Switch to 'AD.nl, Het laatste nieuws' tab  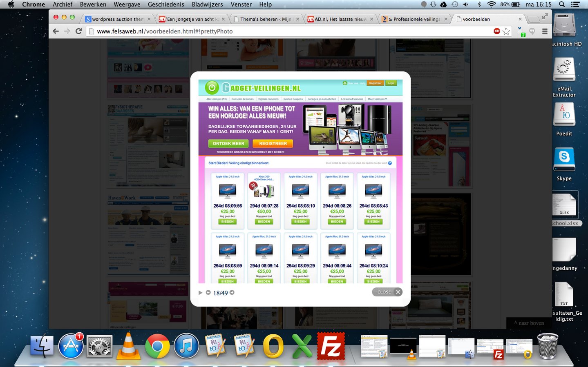click(x=340, y=19)
